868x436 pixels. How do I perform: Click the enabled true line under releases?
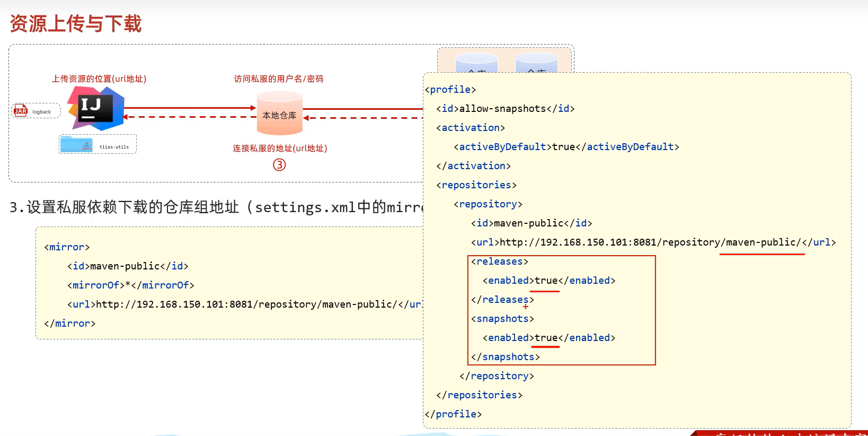(549, 281)
